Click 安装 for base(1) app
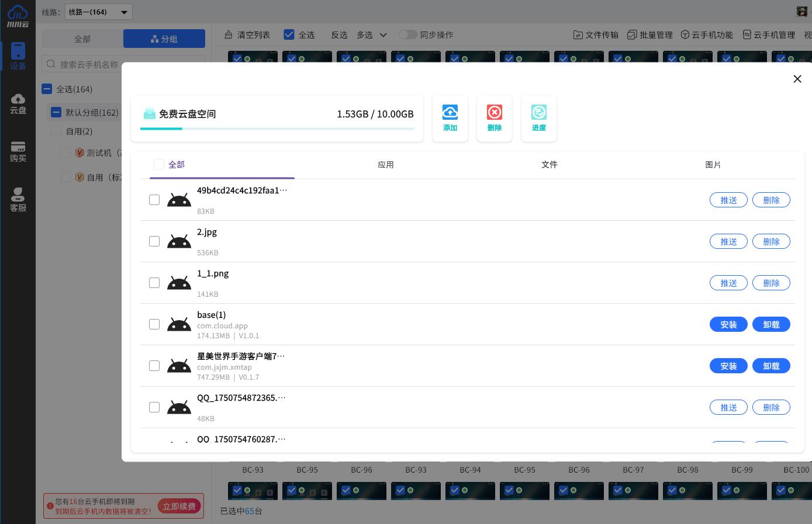Image resolution: width=812 pixels, height=524 pixels. [x=728, y=324]
